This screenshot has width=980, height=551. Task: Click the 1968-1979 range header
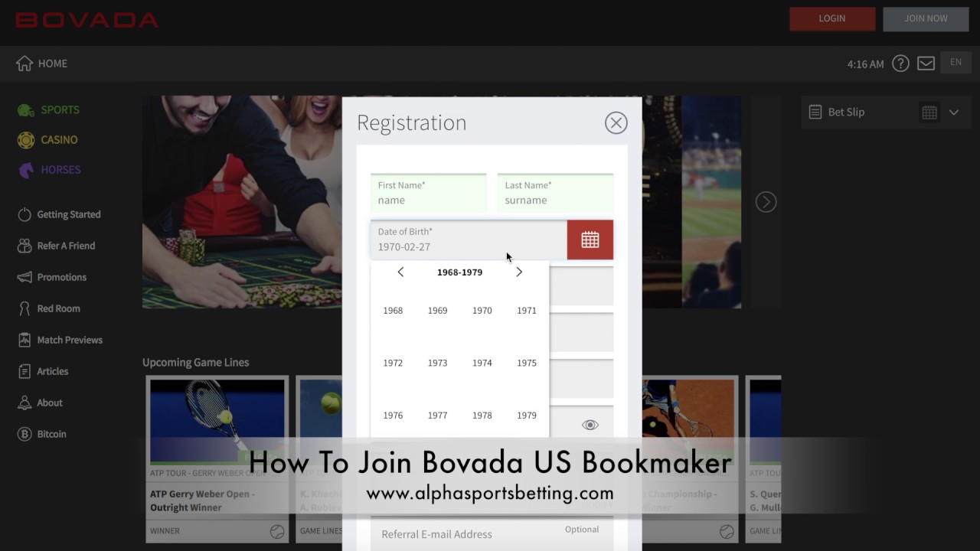click(x=459, y=272)
